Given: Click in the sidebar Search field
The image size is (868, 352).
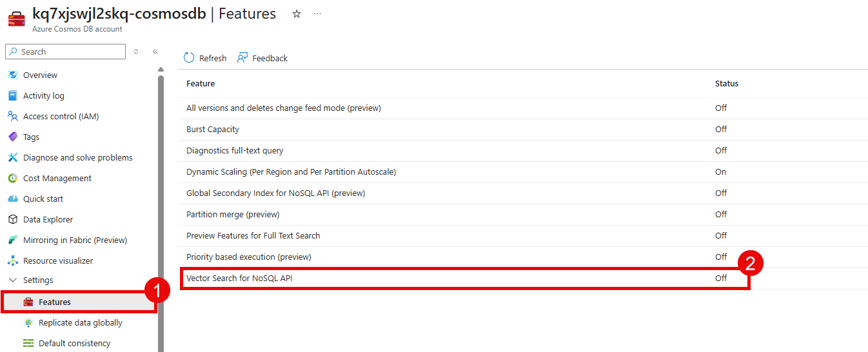Looking at the screenshot, I should click(65, 52).
